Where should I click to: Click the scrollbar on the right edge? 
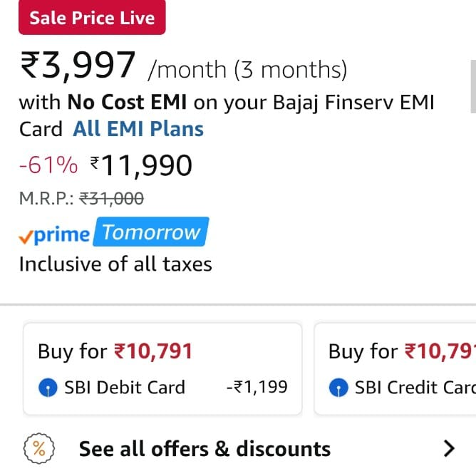point(472,86)
